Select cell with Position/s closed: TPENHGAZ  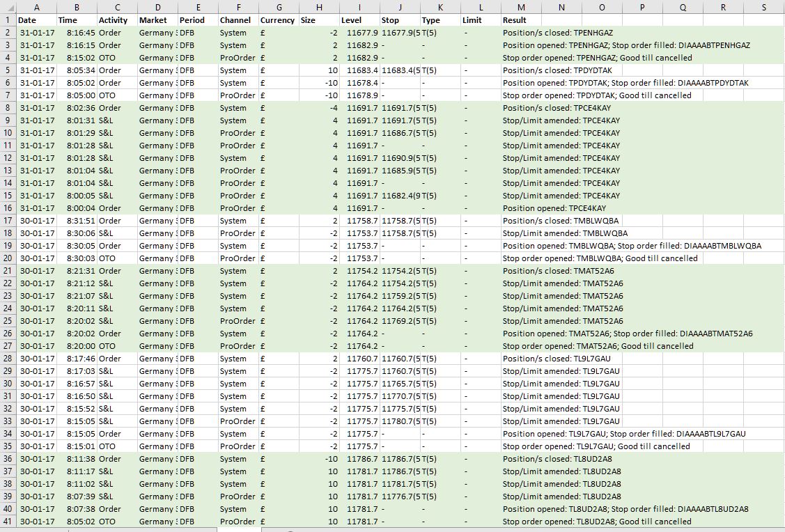tap(558, 33)
